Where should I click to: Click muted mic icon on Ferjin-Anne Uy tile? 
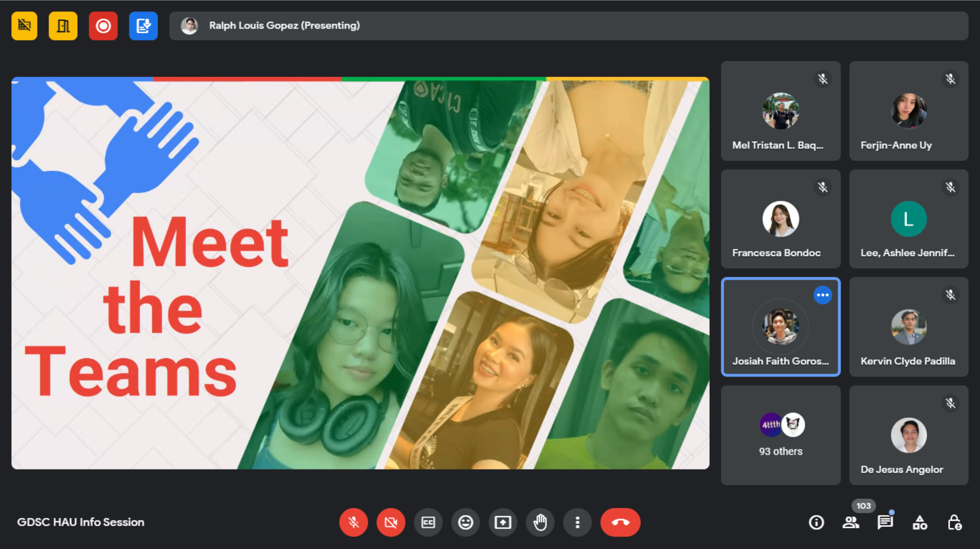pos(950,79)
